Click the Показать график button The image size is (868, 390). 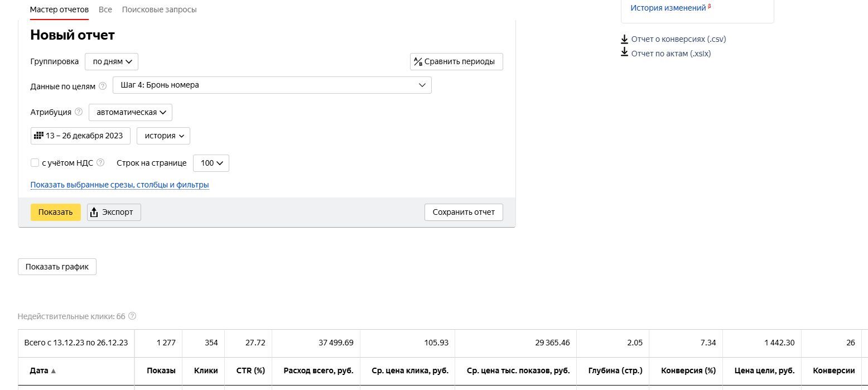57,267
